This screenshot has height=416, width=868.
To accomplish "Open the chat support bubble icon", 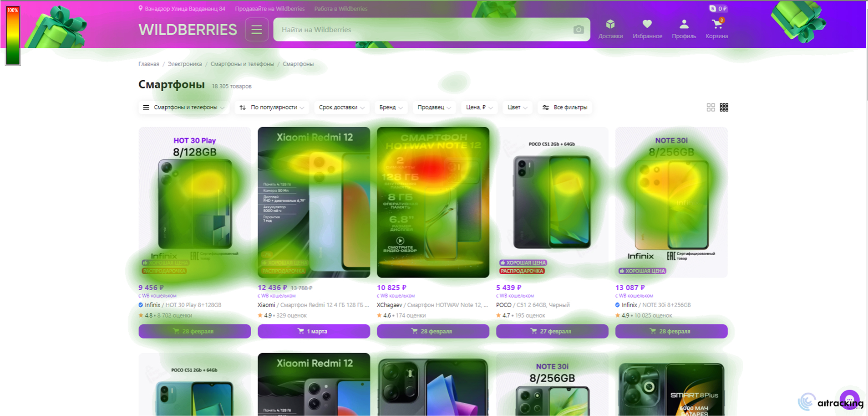I will [x=850, y=400].
